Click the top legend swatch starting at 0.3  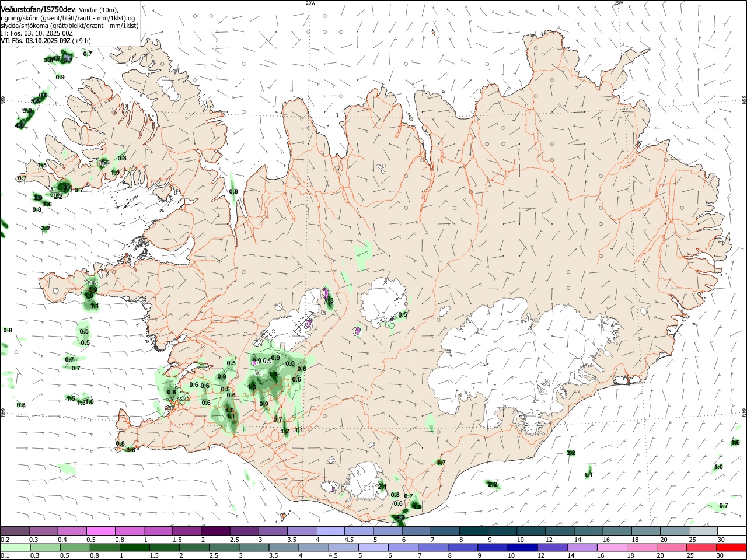tap(43, 531)
